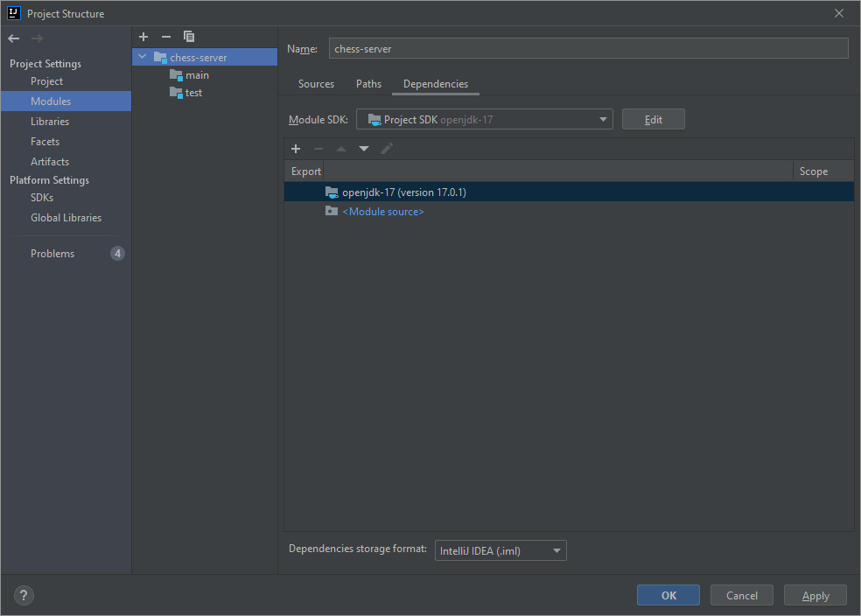This screenshot has height=616, width=861.
Task: Remove the selected dependency with the minus icon
Action: coord(318,149)
